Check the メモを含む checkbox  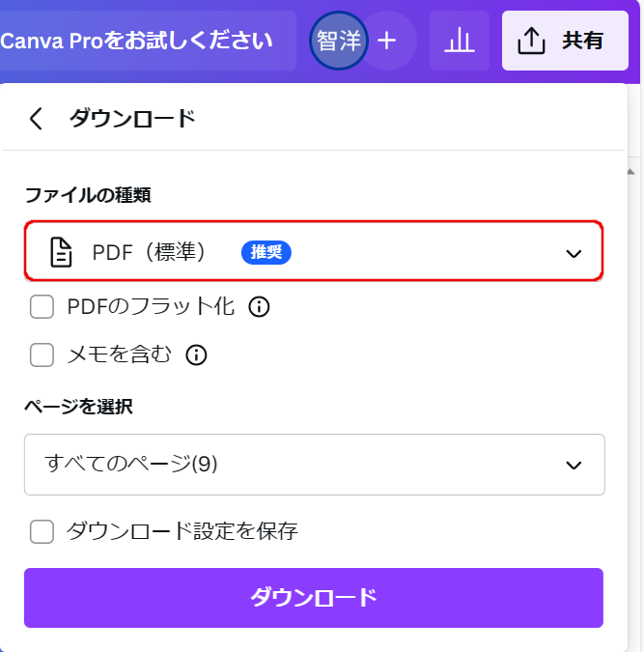point(42,354)
